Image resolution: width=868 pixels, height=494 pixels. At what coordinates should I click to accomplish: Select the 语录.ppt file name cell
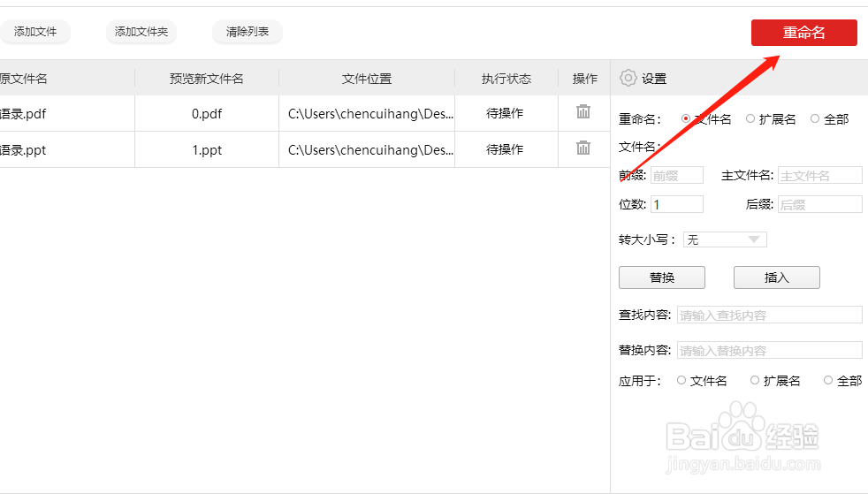click(x=67, y=149)
